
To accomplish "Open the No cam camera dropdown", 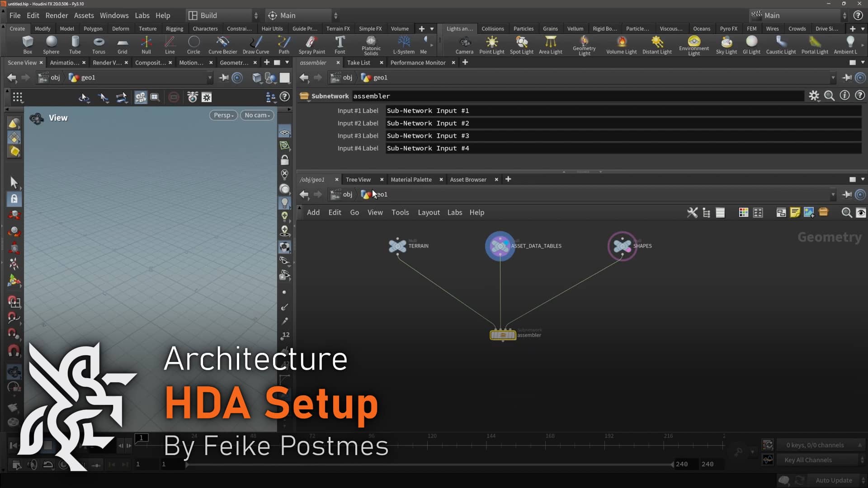I will pos(257,115).
